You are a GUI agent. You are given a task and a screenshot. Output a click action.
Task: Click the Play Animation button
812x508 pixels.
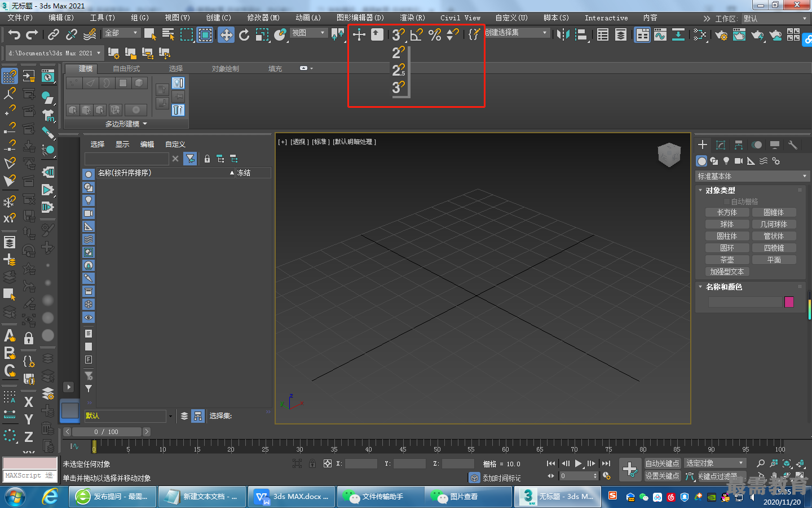578,463
